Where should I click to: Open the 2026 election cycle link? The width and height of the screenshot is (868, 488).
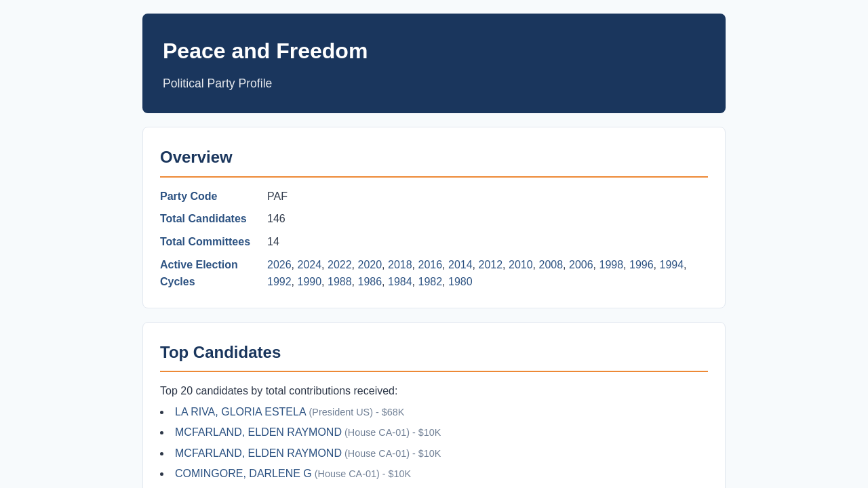click(x=279, y=265)
